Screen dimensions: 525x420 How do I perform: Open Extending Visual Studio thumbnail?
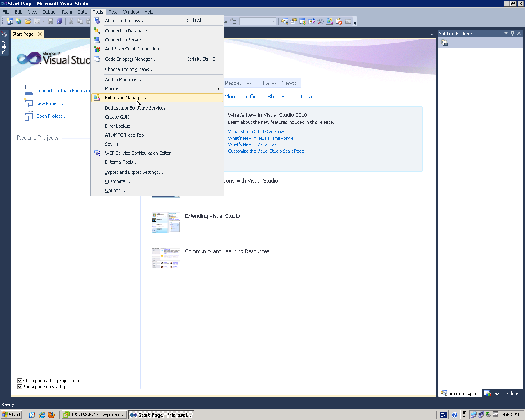tap(166, 223)
